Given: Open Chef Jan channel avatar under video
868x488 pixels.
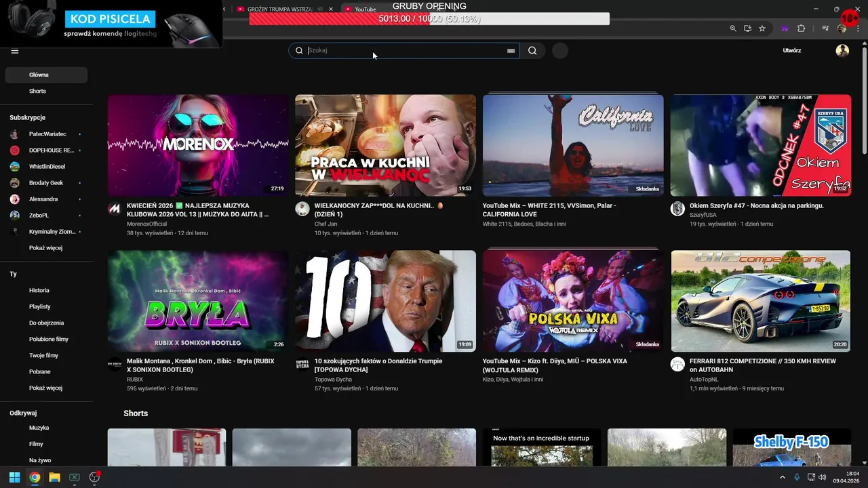Looking at the screenshot, I should [x=302, y=209].
